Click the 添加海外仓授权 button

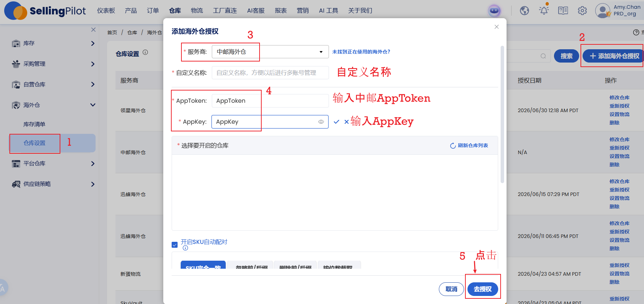(614, 56)
